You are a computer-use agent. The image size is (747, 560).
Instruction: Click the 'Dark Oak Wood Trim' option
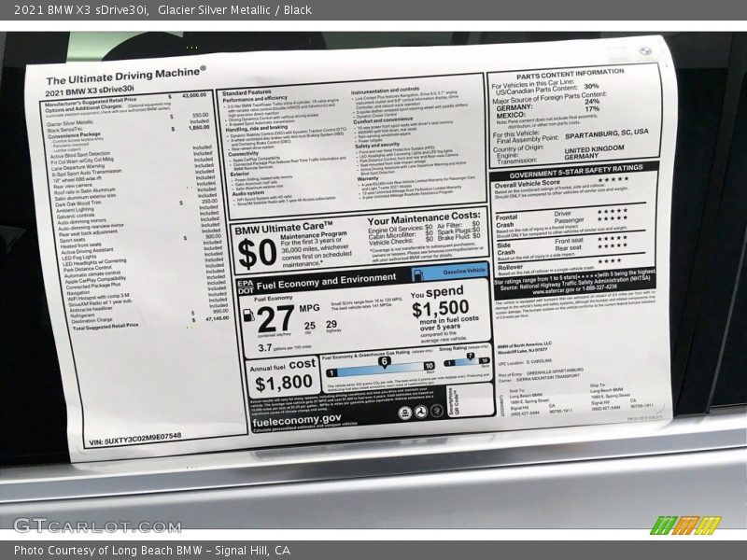78,203
